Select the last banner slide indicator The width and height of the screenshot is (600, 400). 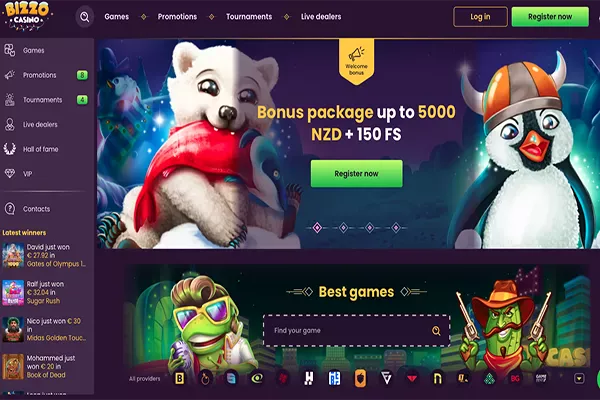point(396,228)
